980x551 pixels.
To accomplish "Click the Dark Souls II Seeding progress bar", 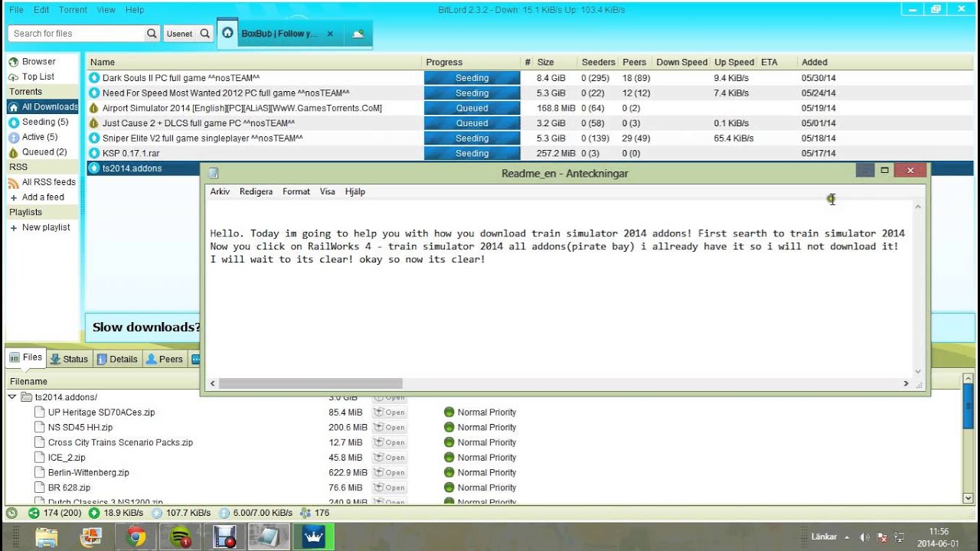I will pyautogui.click(x=472, y=78).
